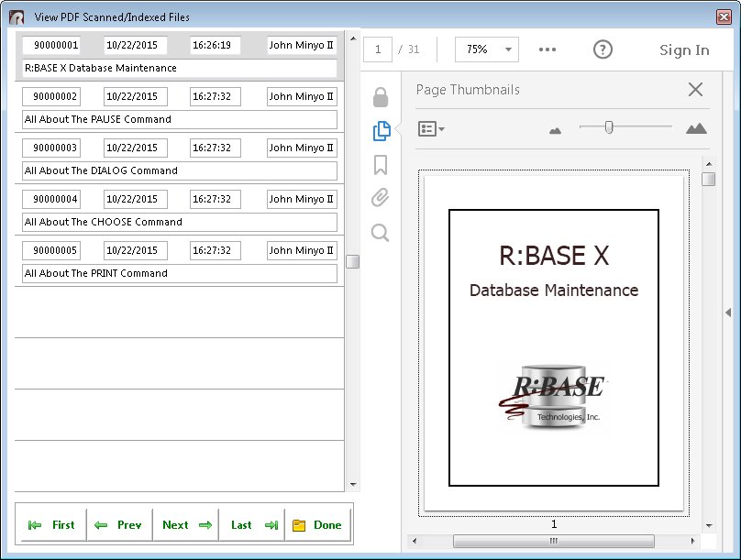
Task: Close the View PDF Scanned/Indexed Files window
Action: (x=724, y=17)
